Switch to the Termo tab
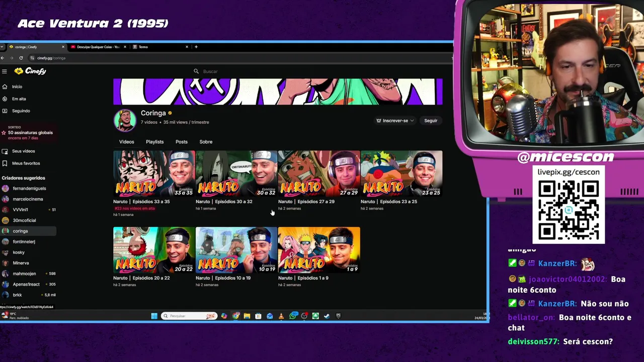This screenshot has width=644, height=362. click(161, 47)
